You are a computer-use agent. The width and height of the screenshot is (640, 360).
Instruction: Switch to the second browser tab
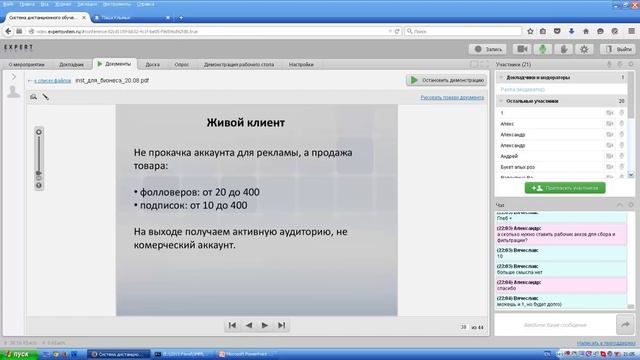click(x=131, y=18)
